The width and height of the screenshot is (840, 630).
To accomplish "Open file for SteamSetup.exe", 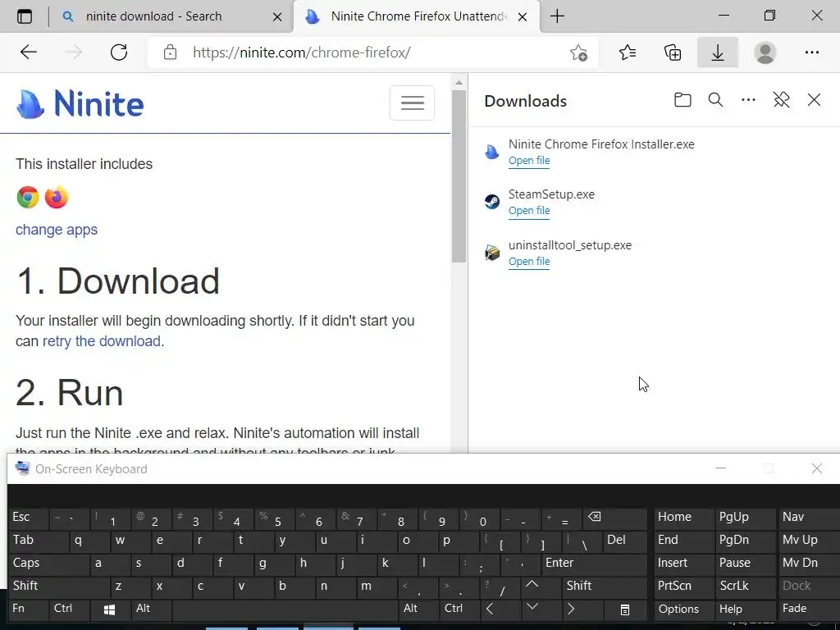I will tap(529, 211).
